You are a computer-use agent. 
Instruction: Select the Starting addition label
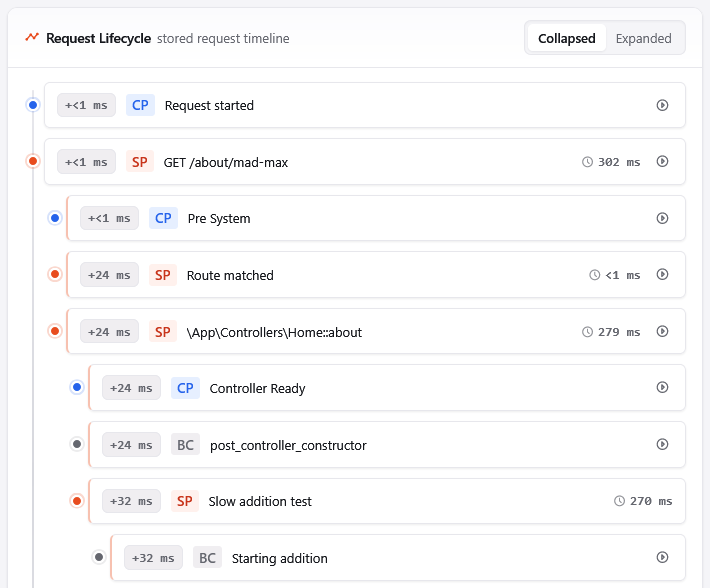pyautogui.click(x=279, y=558)
